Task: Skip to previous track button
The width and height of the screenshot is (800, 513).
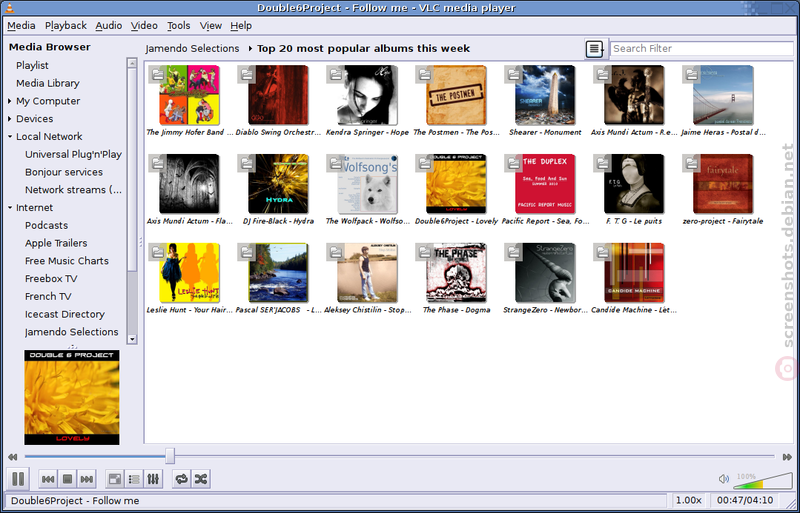Action: pyautogui.click(x=48, y=479)
